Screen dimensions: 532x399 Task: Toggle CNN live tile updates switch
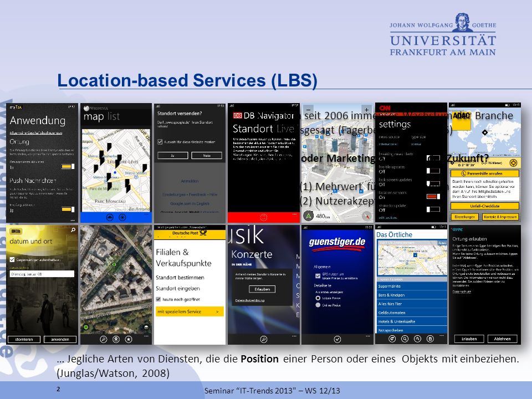pyautogui.click(x=433, y=171)
